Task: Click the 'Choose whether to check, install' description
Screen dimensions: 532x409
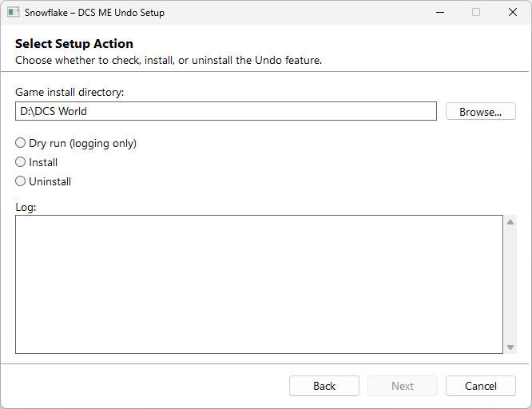Action: [x=169, y=60]
